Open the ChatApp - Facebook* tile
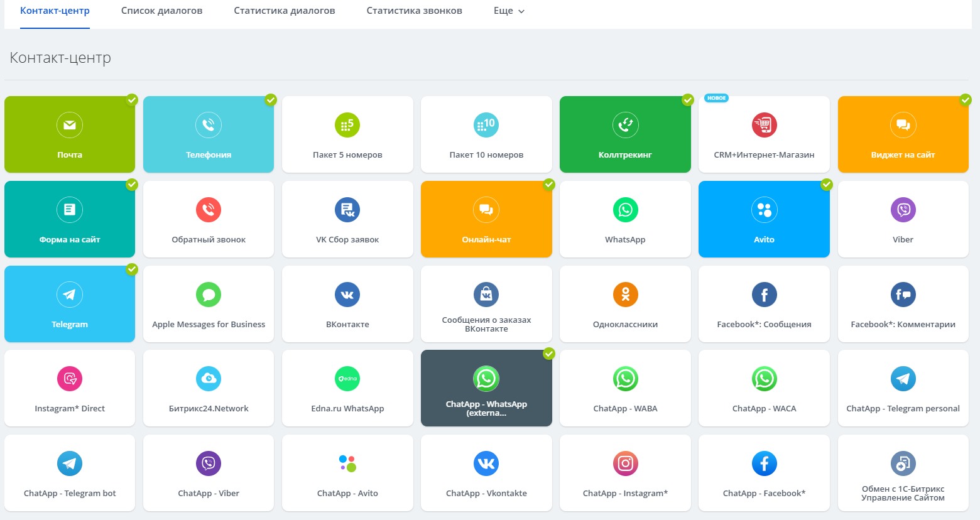Viewport: 980px width, 520px height. point(764,473)
